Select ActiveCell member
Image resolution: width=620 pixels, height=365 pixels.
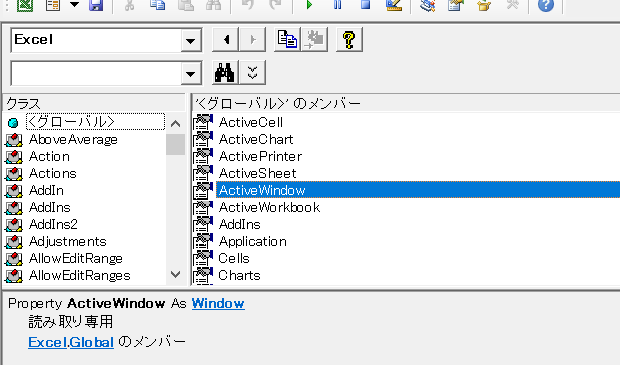(x=251, y=123)
